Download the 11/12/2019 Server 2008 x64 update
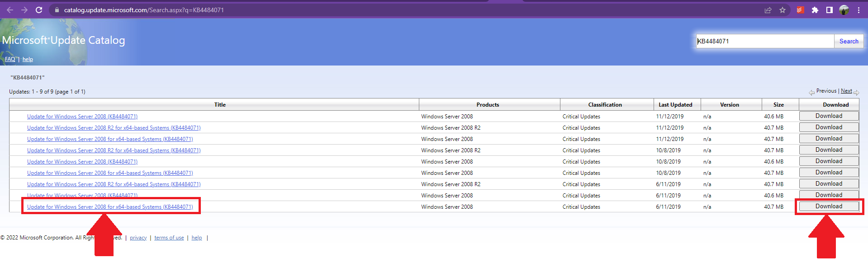The image size is (868, 267). 829,139
